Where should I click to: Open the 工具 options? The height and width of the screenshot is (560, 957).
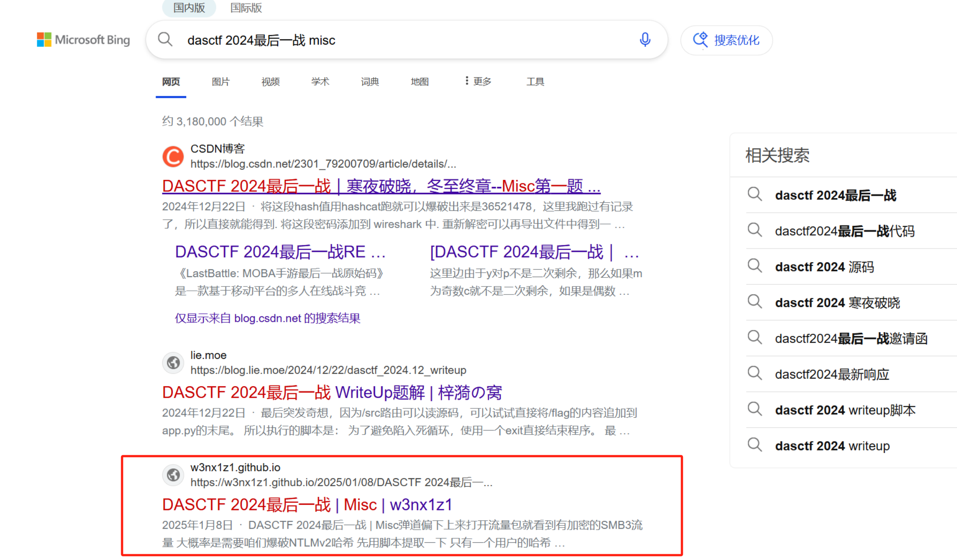click(535, 81)
